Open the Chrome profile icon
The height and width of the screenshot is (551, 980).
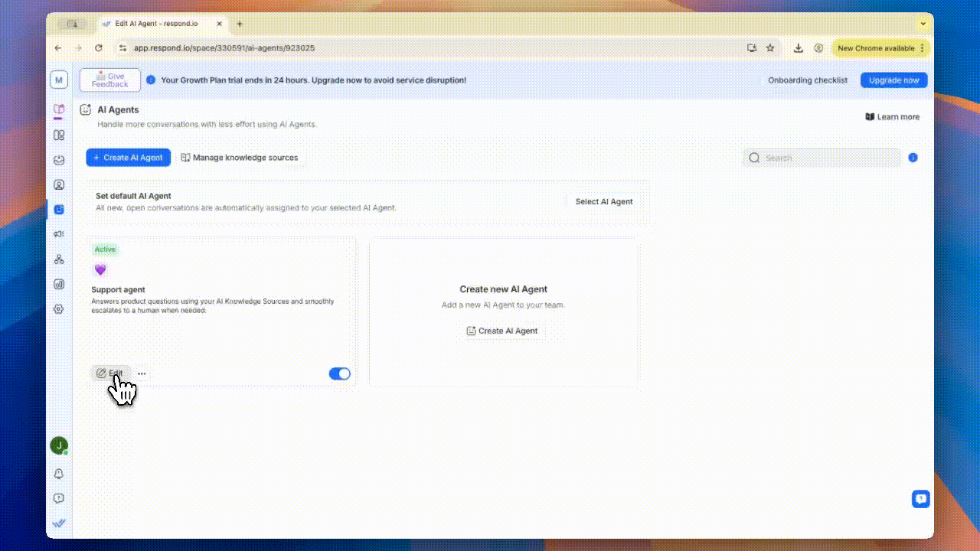click(x=818, y=47)
